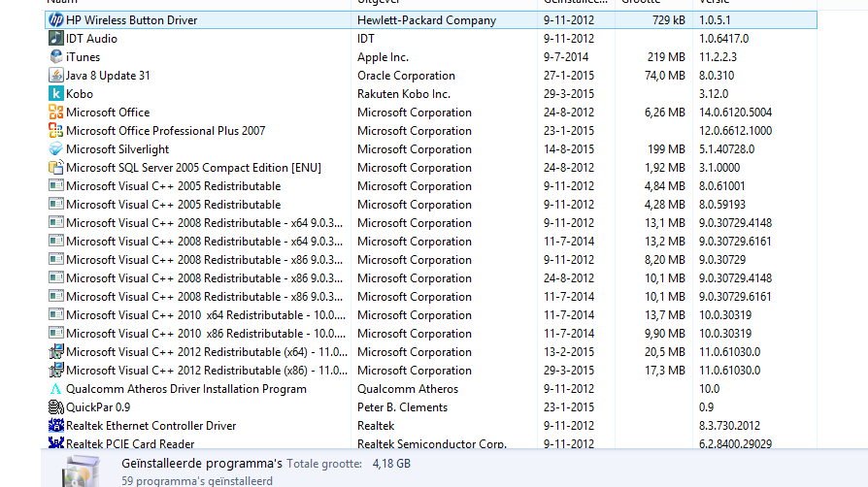Click the icon of Visual C++ 2008 x64 version 9.0.30729.4148
The width and height of the screenshot is (868, 487).
point(56,222)
